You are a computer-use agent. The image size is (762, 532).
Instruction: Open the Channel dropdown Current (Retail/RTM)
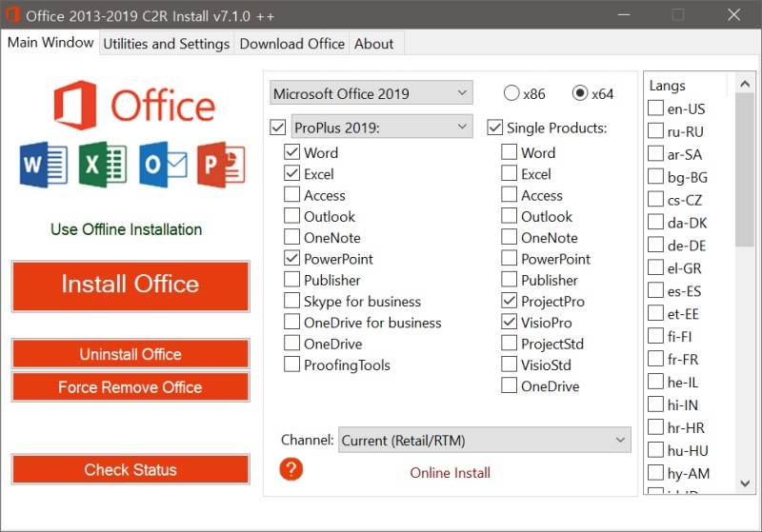pyautogui.click(x=485, y=440)
